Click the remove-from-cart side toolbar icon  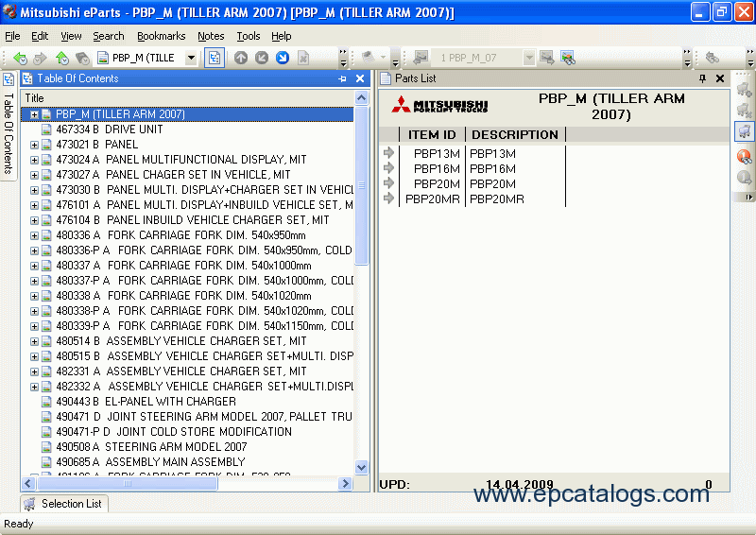coord(744,111)
